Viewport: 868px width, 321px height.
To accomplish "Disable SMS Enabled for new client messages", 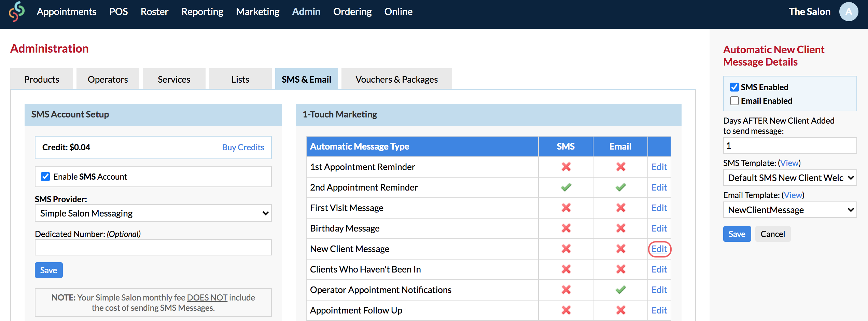I will point(734,87).
